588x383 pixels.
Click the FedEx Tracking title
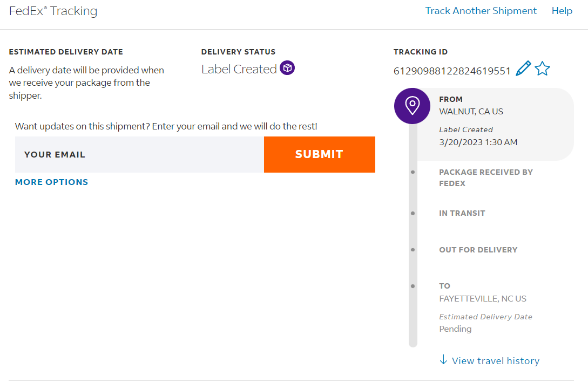tap(53, 11)
